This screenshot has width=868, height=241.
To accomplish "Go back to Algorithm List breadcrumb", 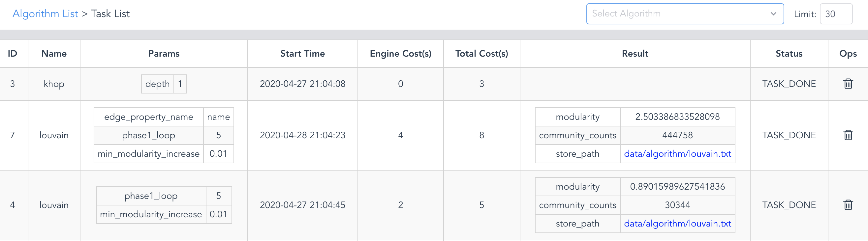I will [x=45, y=14].
